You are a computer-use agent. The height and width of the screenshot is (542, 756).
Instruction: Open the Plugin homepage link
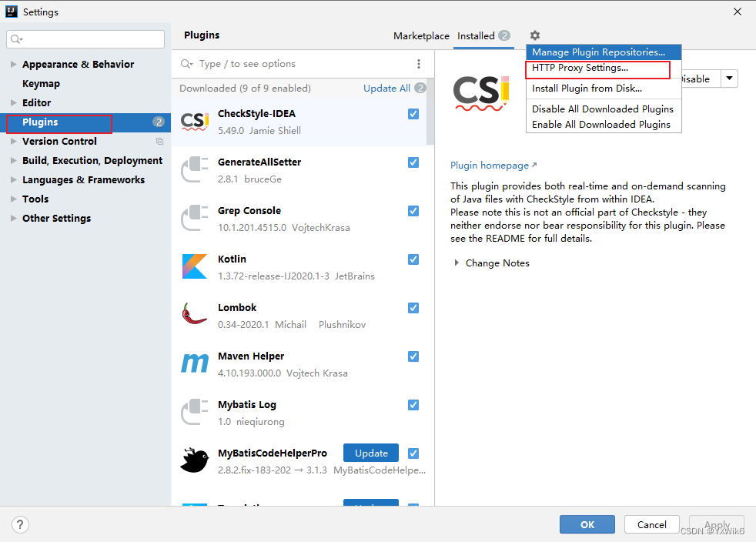pyautogui.click(x=493, y=165)
